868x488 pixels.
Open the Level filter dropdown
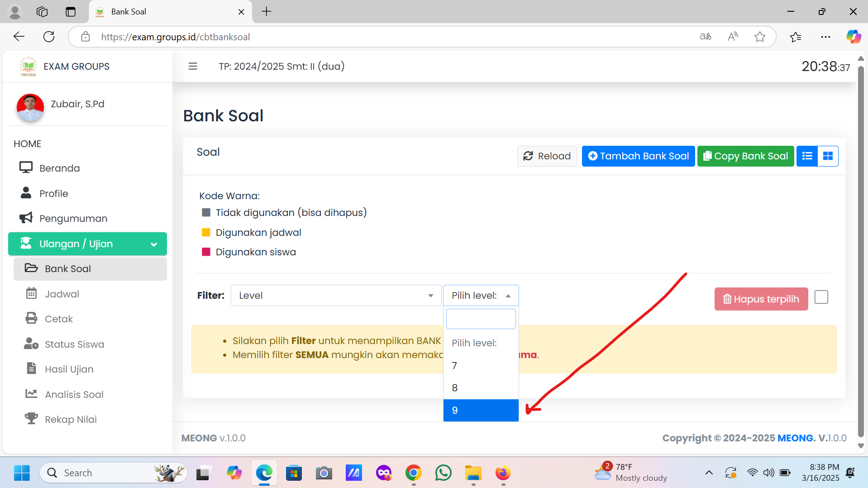(336, 296)
